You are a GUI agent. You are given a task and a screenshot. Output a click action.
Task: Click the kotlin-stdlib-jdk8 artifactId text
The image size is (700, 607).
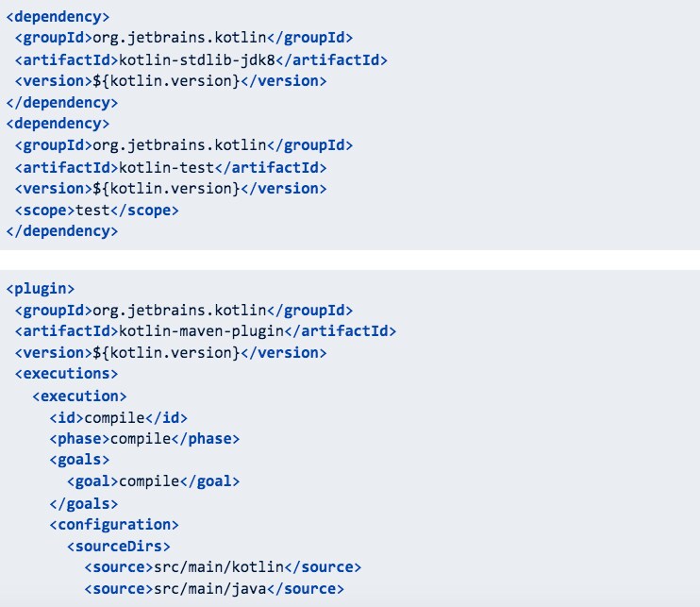pyautogui.click(x=197, y=59)
